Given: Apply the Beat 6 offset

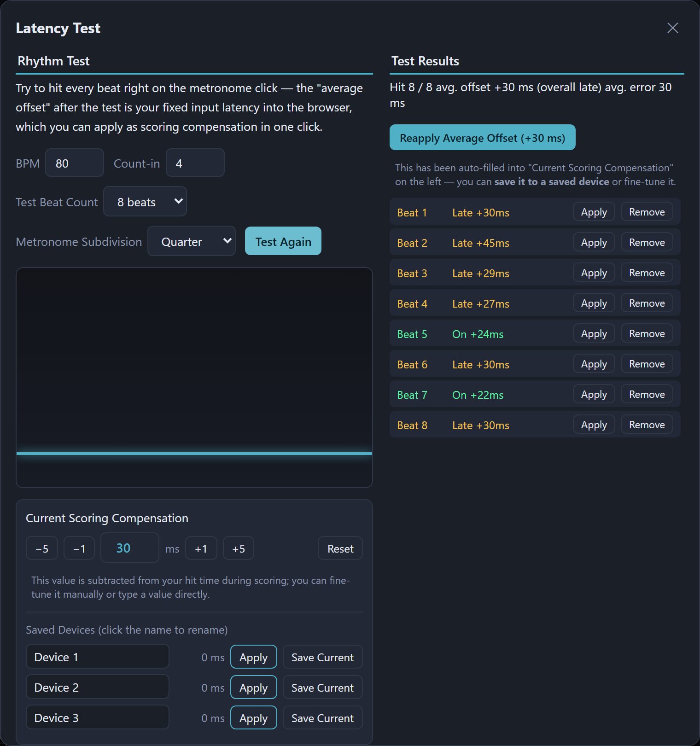Looking at the screenshot, I should click(594, 364).
